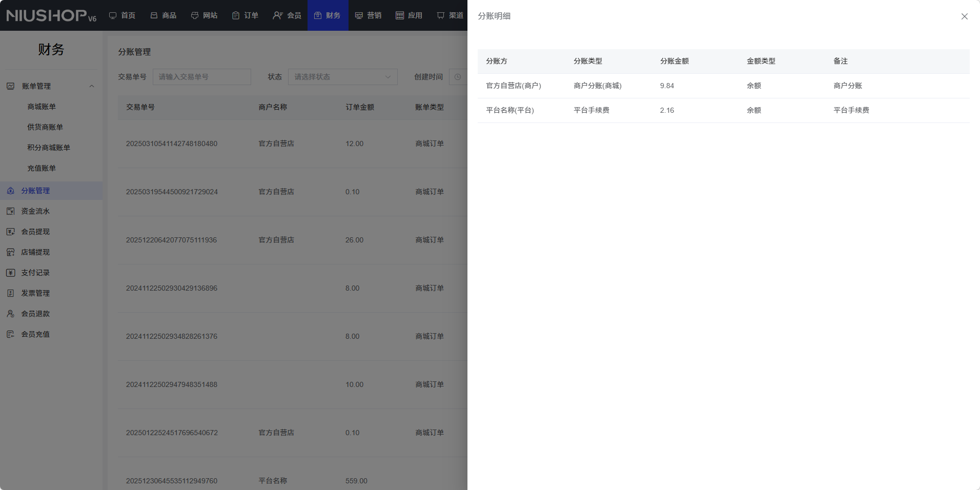
Task: Open 商城账单 submenu item
Action: click(42, 107)
